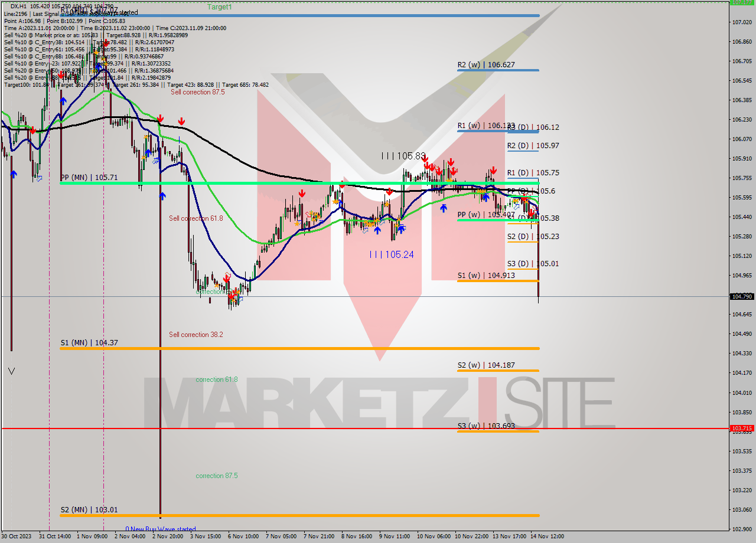The height and width of the screenshot is (543, 756).
Task: Click the '0 New Buy Wave started' text
Action: [161, 529]
